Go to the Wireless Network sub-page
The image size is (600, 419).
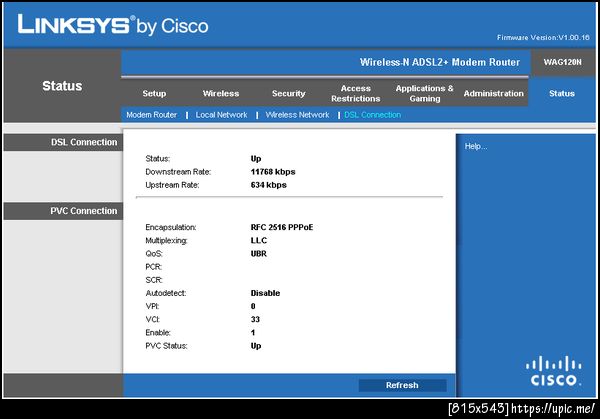tap(297, 115)
